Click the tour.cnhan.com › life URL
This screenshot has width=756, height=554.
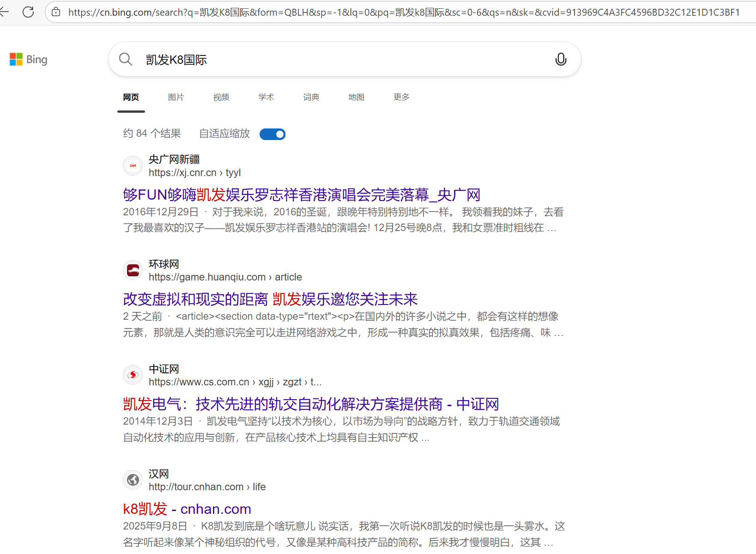tap(207, 487)
